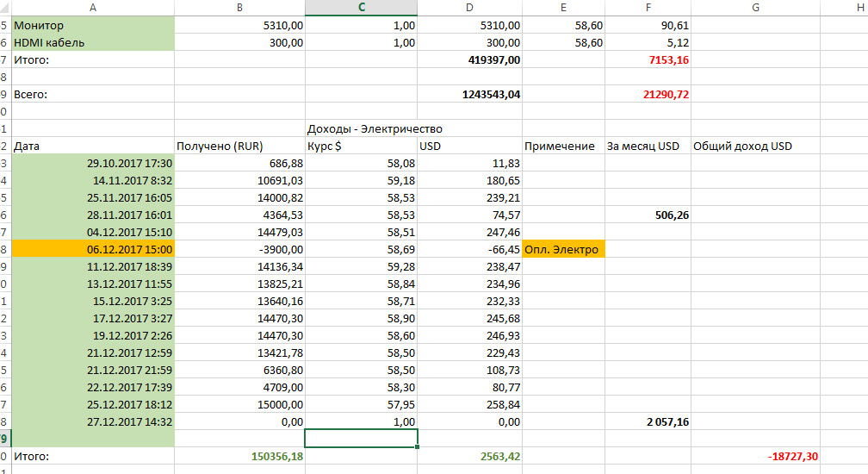Click the negative USD value -66,45

[504, 249]
